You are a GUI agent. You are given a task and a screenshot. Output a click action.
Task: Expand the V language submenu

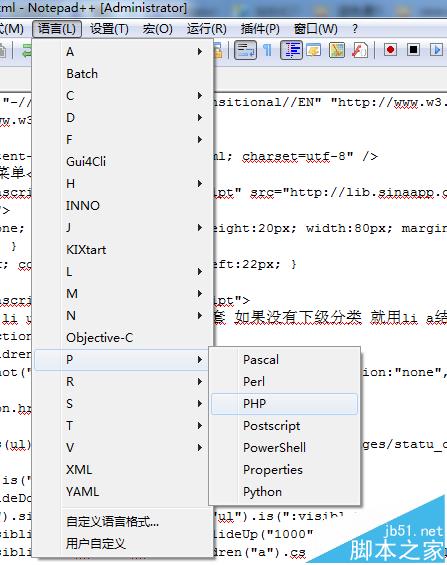[121, 447]
